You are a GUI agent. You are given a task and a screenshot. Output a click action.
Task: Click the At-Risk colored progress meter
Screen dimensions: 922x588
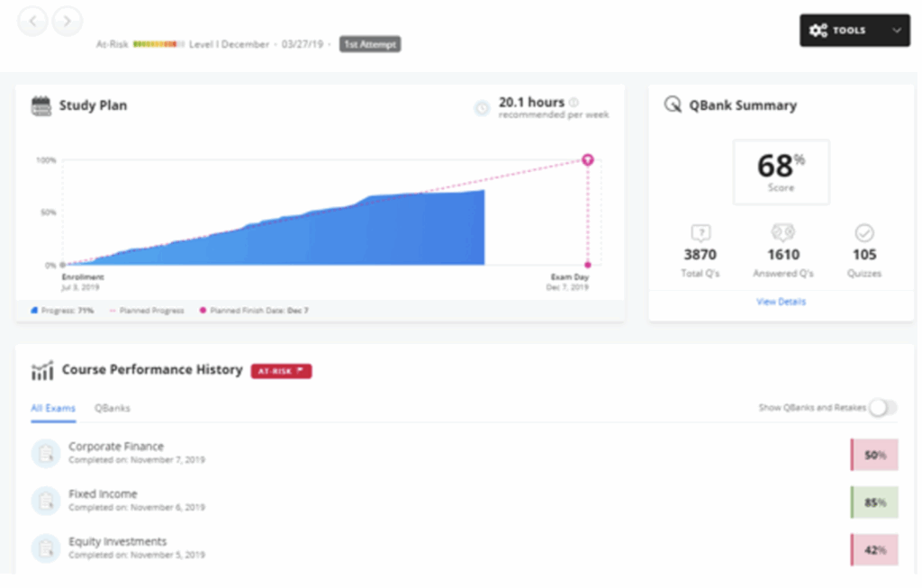point(158,44)
